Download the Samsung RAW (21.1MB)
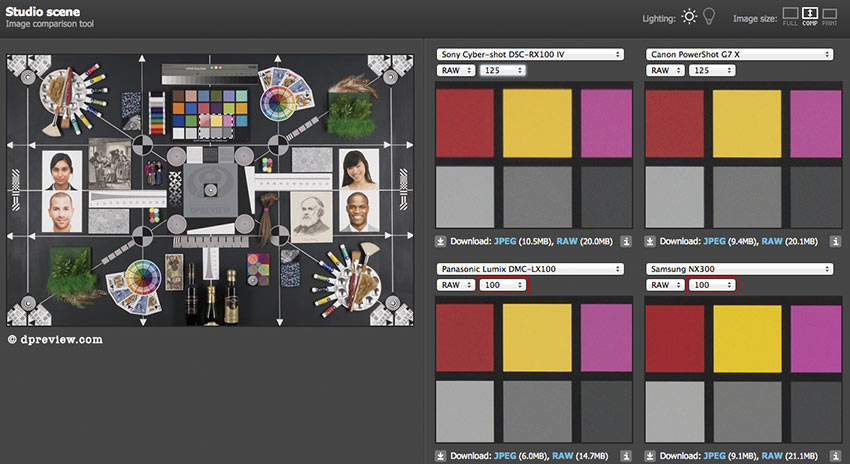The width and height of the screenshot is (850, 464). [x=772, y=456]
